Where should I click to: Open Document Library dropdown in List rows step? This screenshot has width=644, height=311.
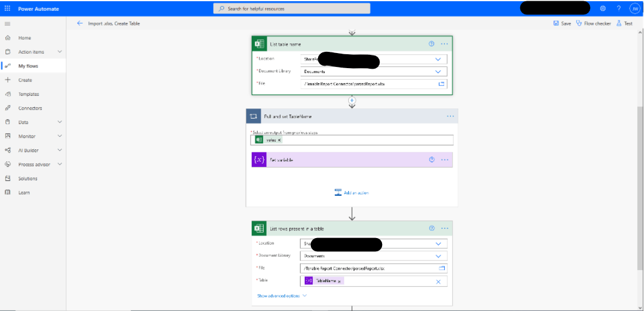point(438,256)
